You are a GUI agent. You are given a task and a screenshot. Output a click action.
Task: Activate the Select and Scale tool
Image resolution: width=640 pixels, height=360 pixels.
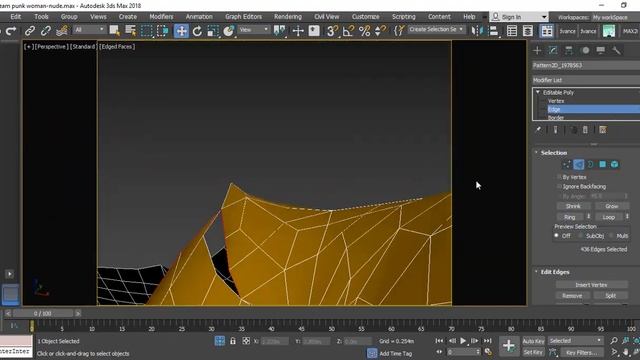coord(213,31)
